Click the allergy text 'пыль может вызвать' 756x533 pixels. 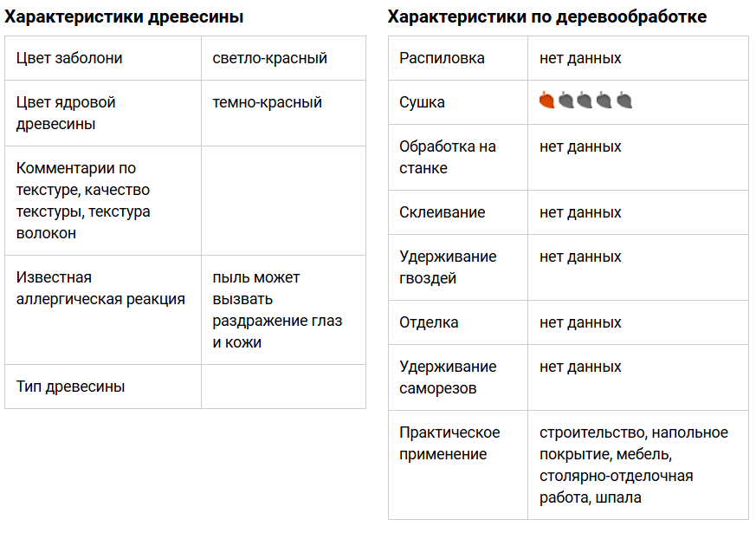(x=256, y=288)
